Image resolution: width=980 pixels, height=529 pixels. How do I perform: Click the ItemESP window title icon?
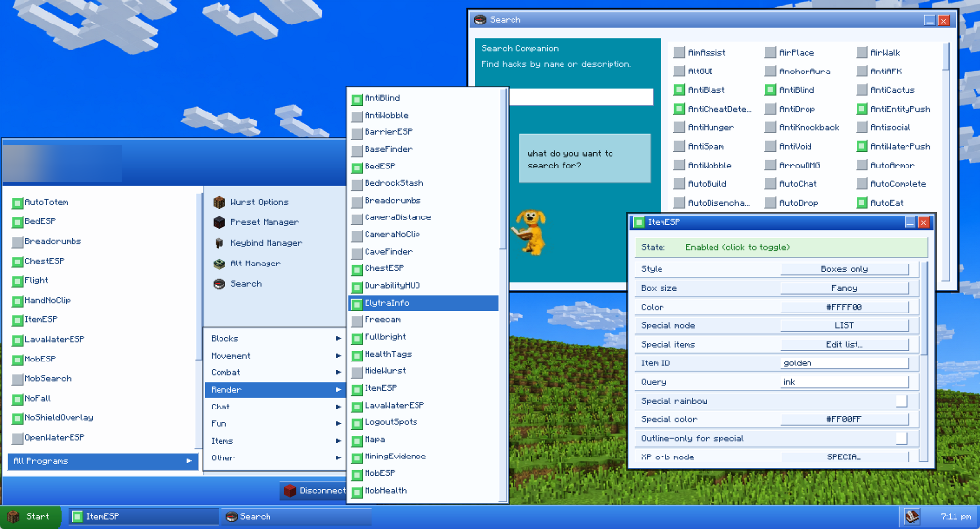[638, 222]
